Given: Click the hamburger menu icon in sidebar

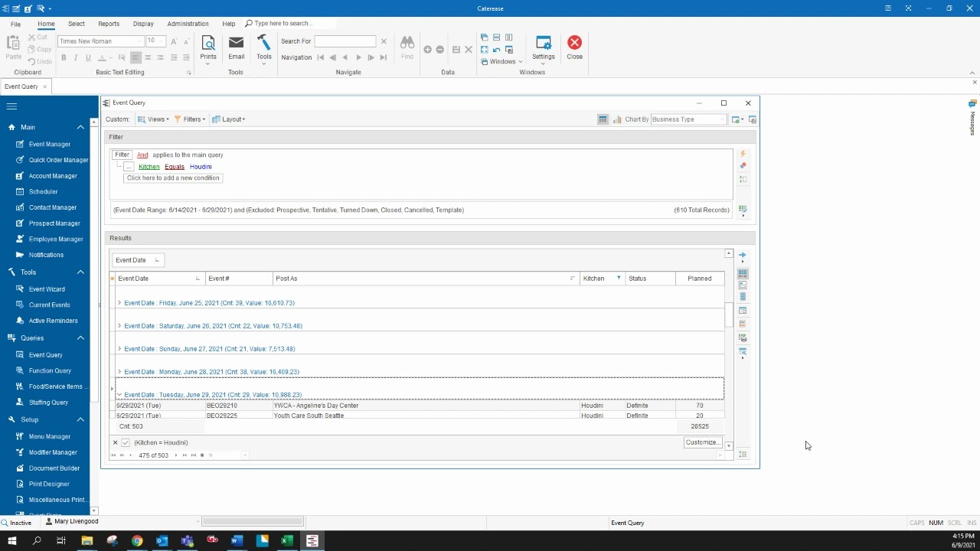Looking at the screenshot, I should coord(11,106).
